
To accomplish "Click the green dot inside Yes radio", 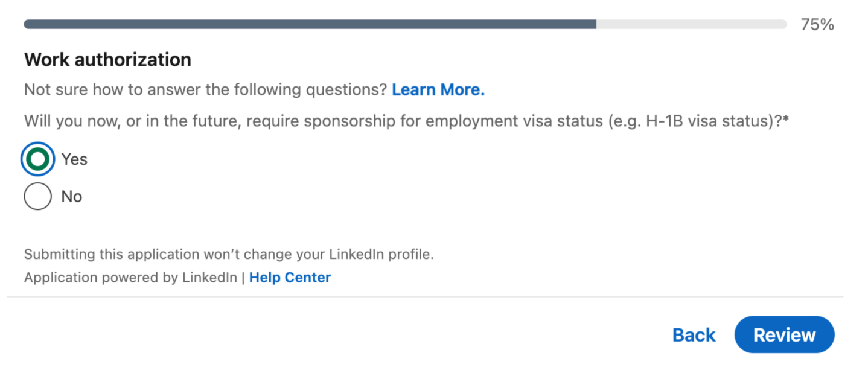I will [x=37, y=159].
